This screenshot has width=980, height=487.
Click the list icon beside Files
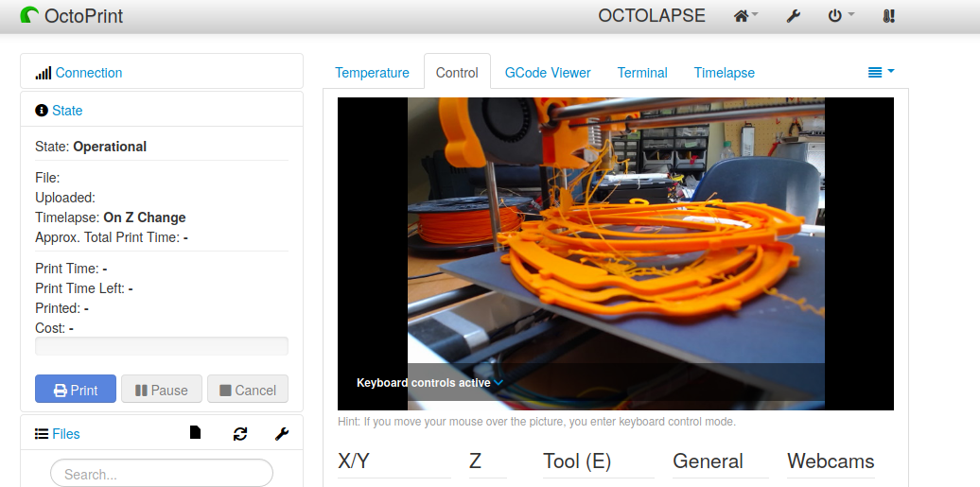click(42, 434)
